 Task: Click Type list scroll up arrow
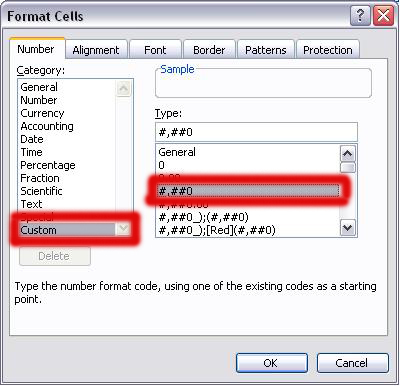click(x=347, y=154)
